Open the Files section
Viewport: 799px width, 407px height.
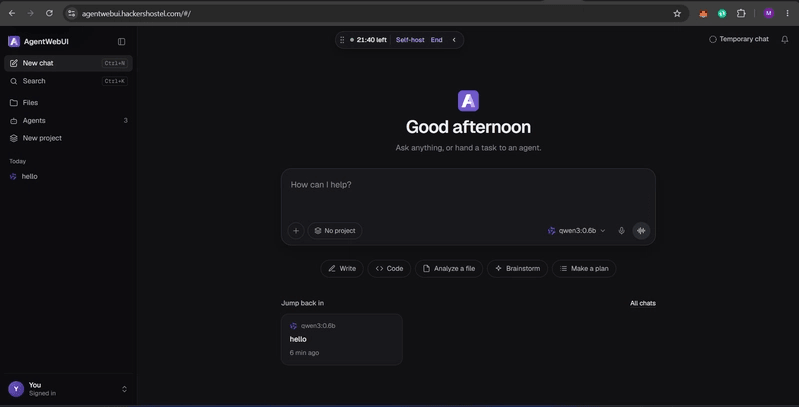click(x=68, y=102)
